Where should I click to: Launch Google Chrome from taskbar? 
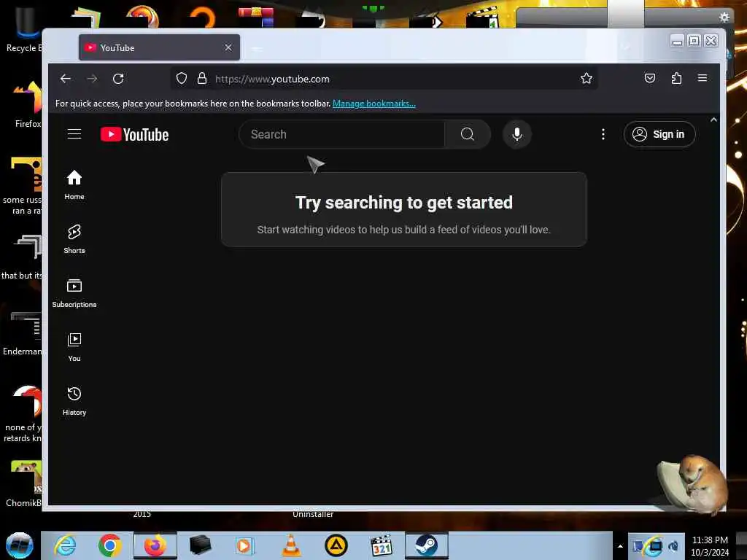point(109,545)
